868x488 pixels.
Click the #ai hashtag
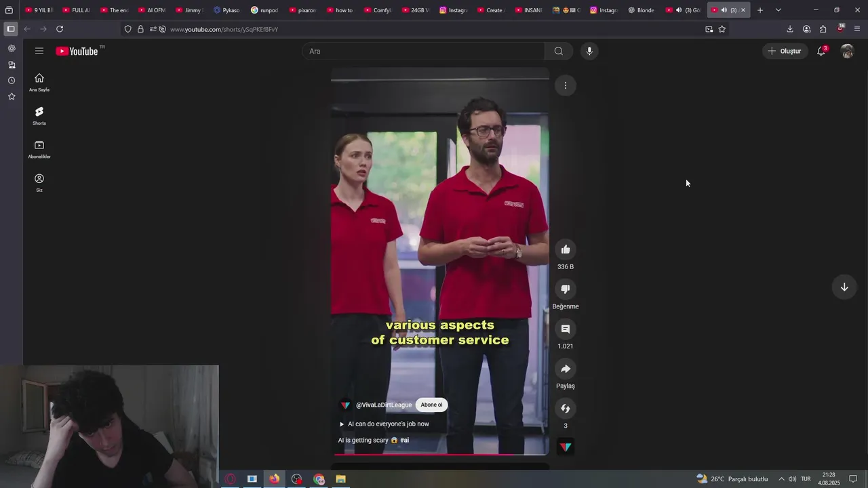405,440
